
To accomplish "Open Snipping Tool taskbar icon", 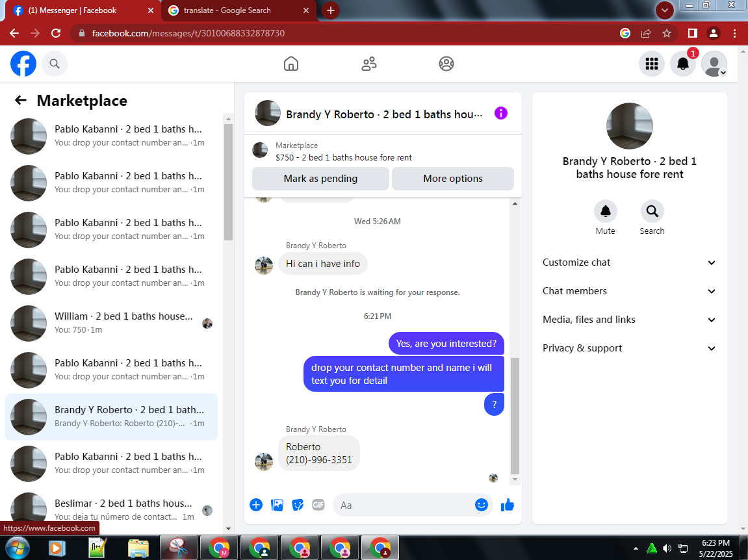I will click(x=179, y=548).
